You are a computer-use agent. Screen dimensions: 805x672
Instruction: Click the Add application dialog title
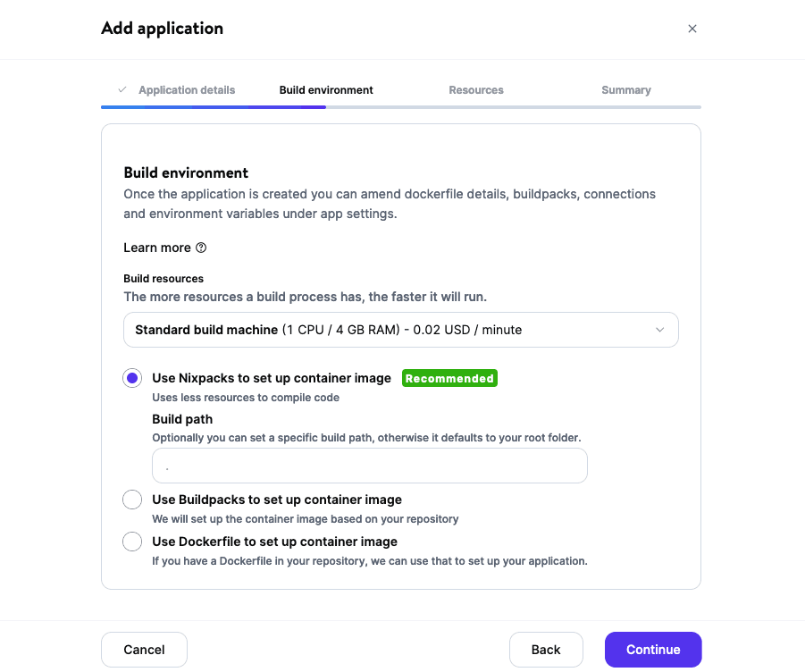point(162,29)
